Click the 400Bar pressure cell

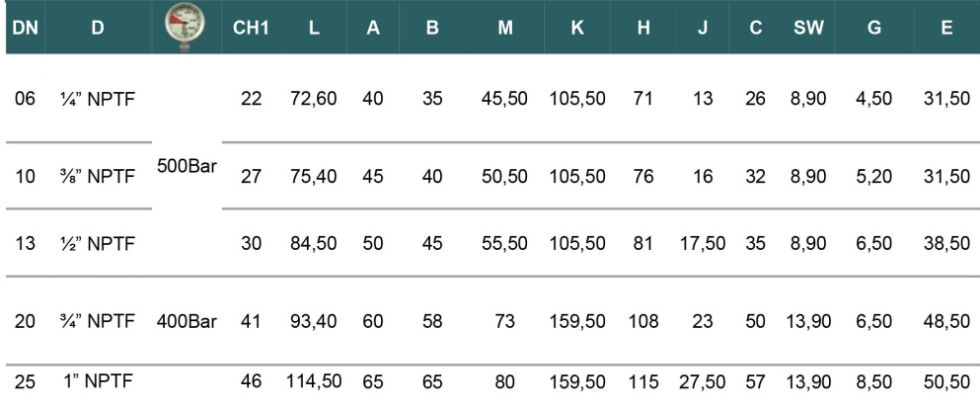pos(187,321)
